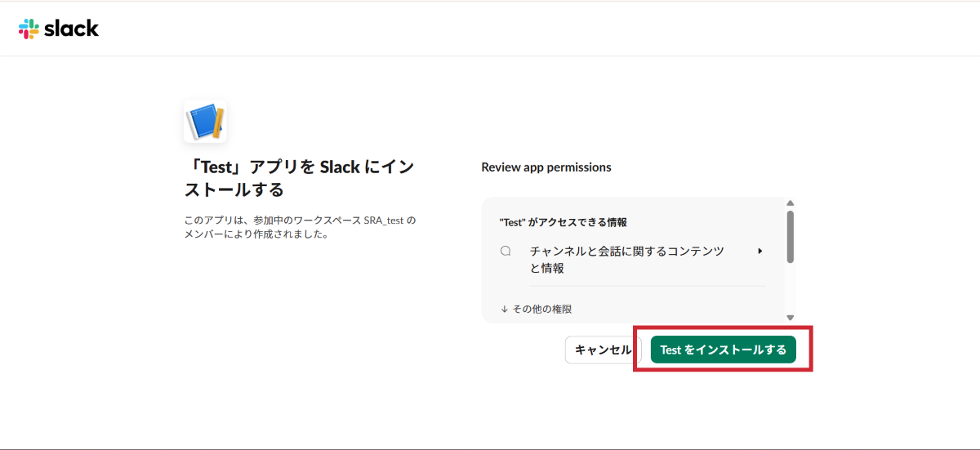This screenshot has width=980, height=450.
Task: Select the チャンネルと会話に関するコンテンツと情報 row
Action: (x=626, y=259)
